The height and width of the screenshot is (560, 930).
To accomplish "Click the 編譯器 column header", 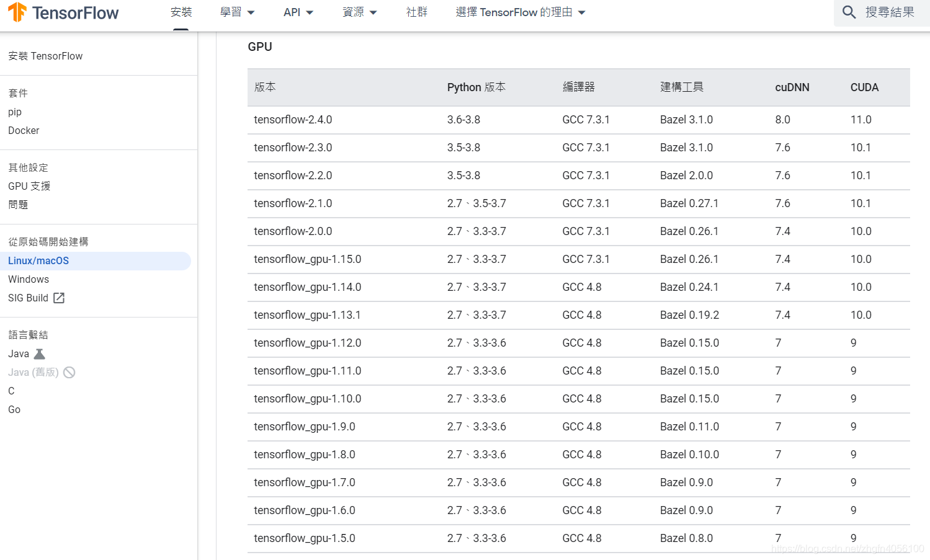I will [x=579, y=87].
